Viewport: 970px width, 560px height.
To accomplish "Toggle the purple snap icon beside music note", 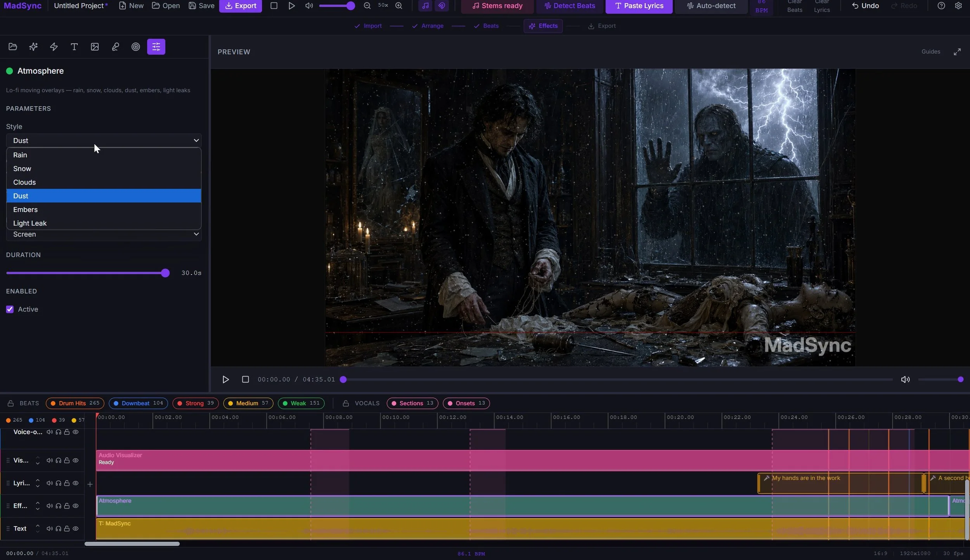I will click(x=442, y=6).
